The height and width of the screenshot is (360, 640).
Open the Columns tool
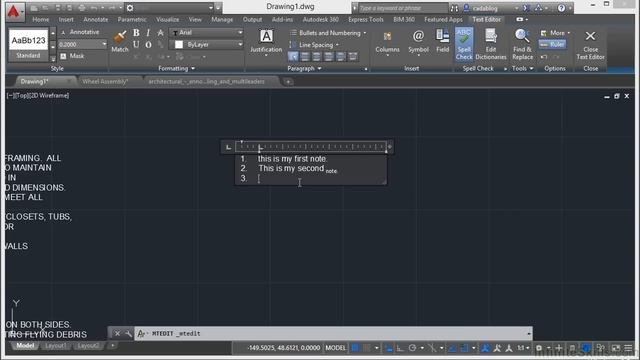pos(387,42)
